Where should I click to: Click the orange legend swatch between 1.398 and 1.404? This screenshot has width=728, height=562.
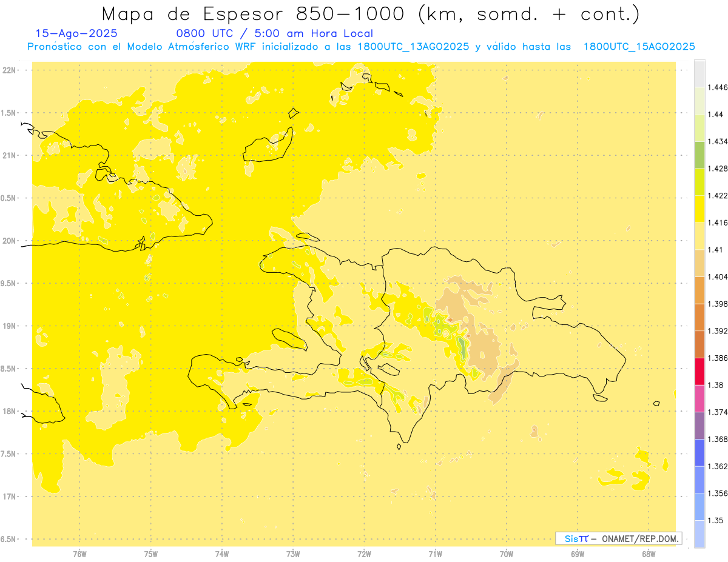pyautogui.click(x=699, y=290)
